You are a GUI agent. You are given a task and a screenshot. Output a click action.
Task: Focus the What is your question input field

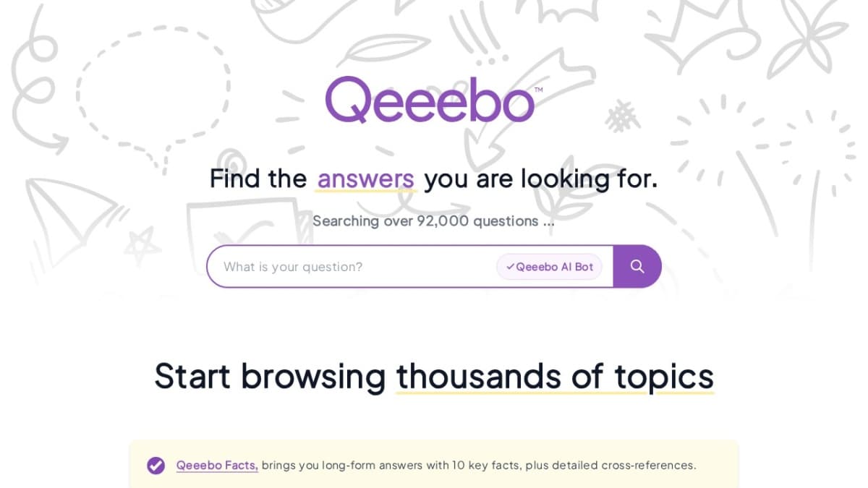(x=325, y=267)
